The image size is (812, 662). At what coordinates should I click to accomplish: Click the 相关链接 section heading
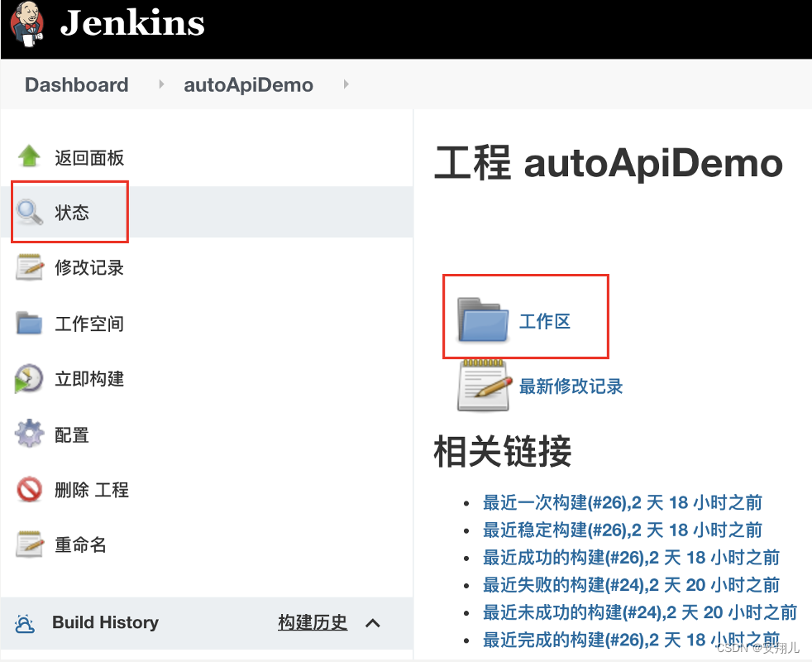[503, 451]
